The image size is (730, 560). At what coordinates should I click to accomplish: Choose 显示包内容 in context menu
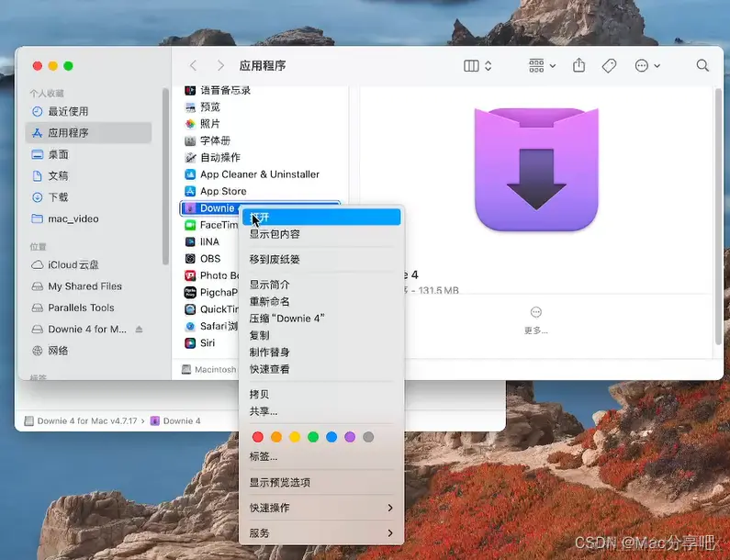[321, 234]
